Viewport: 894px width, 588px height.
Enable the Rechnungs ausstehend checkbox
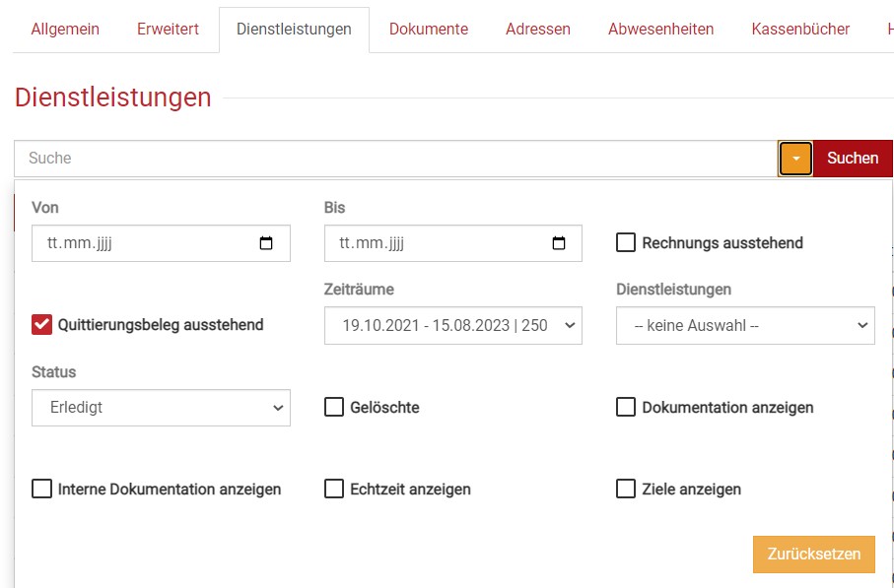[x=626, y=242]
